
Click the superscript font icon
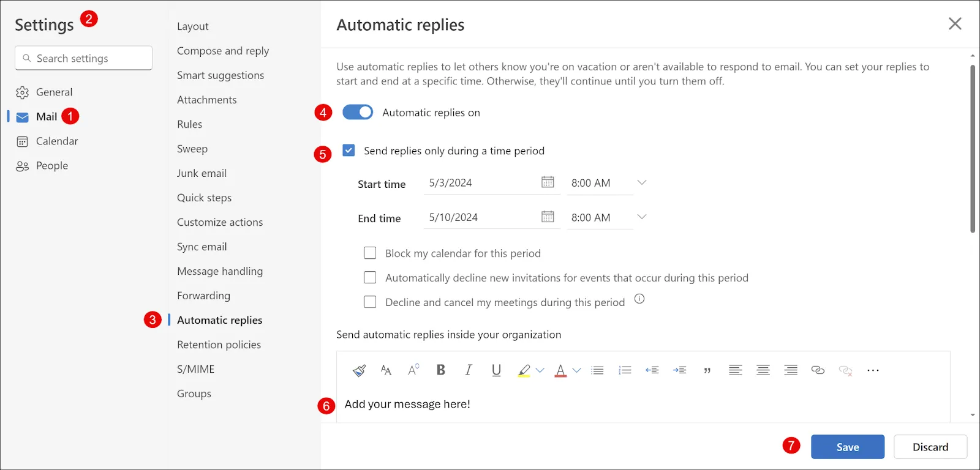click(x=413, y=370)
